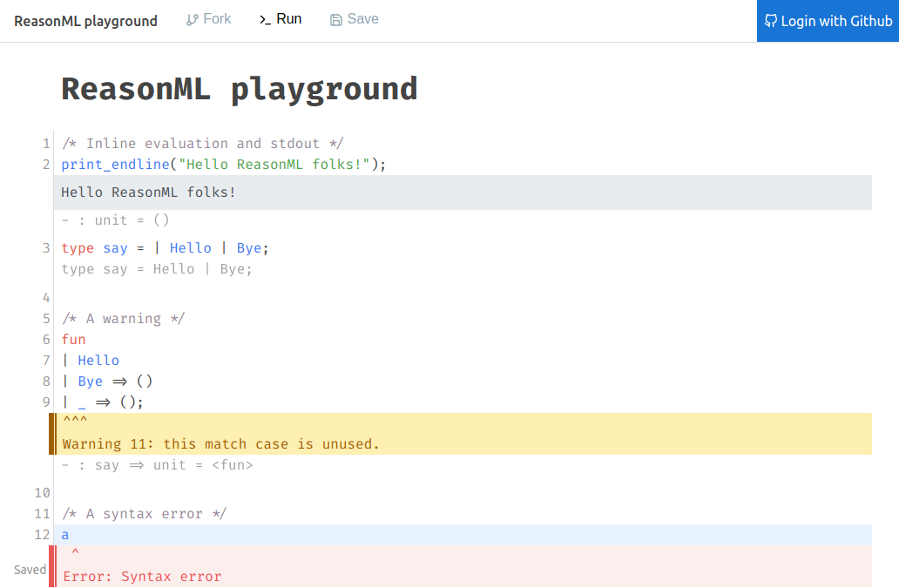The image size is (899, 588).
Task: Click the 'Saved' status label
Action: coord(30,570)
